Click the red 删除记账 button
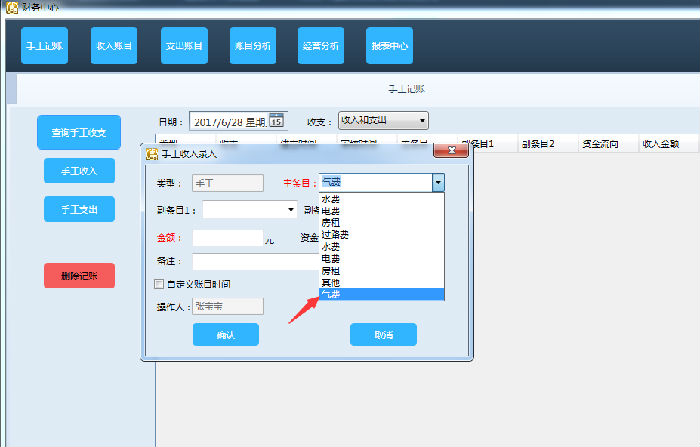This screenshot has width=700, height=447. point(79,276)
